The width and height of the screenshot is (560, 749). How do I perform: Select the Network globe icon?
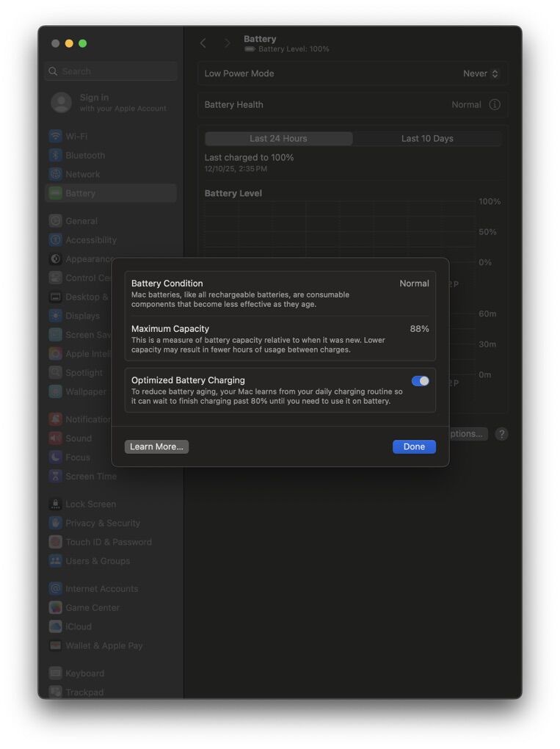tap(56, 175)
